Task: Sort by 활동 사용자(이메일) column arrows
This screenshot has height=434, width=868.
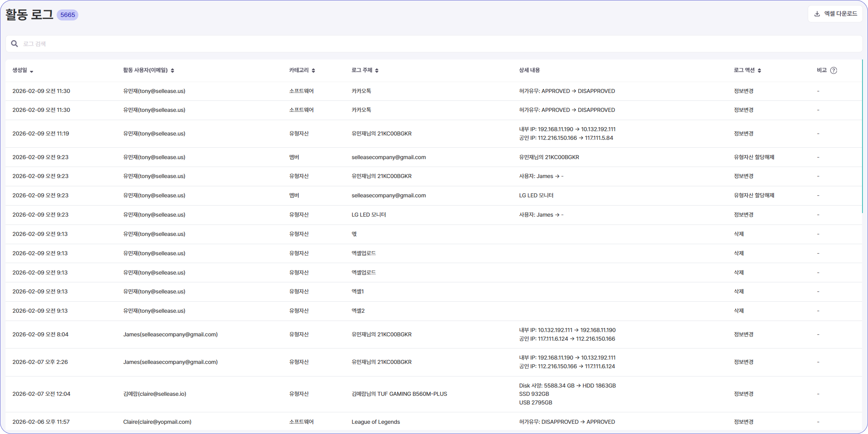Action: 172,70
